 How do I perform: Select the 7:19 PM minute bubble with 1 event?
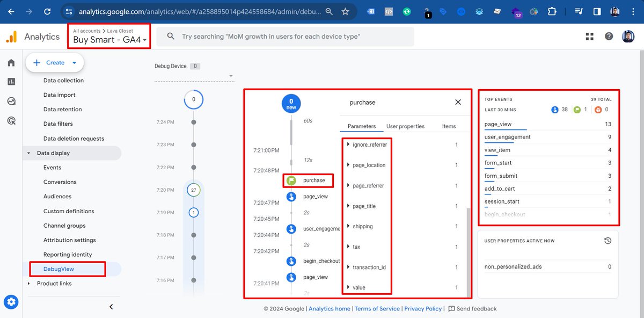194,213
